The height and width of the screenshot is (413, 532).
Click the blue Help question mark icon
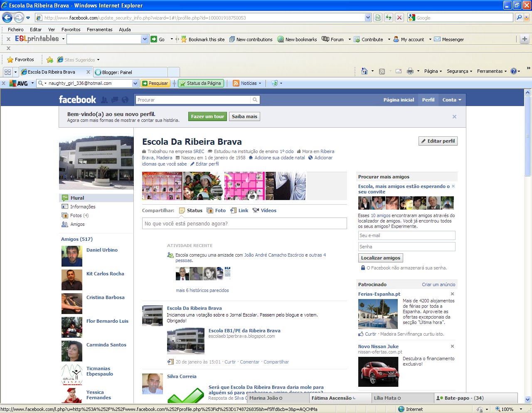[514, 71]
